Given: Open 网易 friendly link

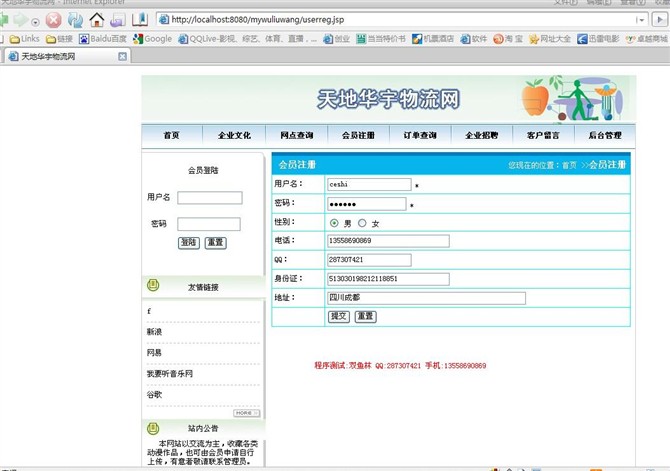Looking at the screenshot, I should coord(154,353).
